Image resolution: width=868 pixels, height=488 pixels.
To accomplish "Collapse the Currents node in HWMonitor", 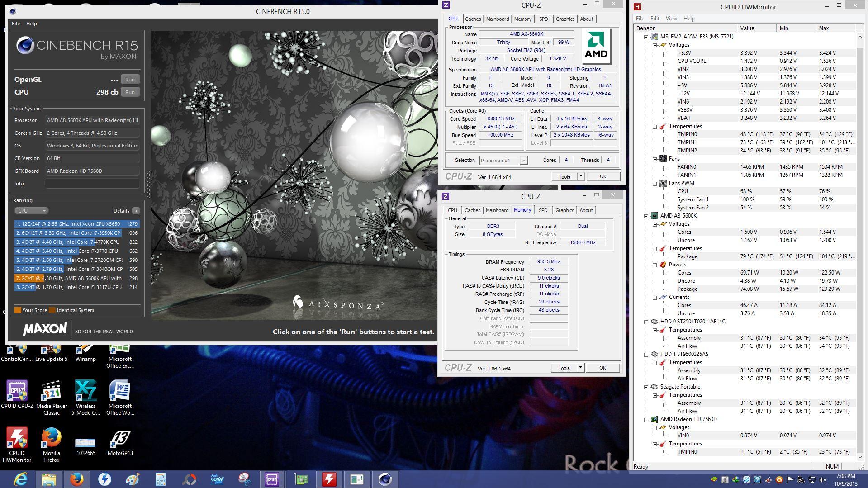I will coord(655,297).
